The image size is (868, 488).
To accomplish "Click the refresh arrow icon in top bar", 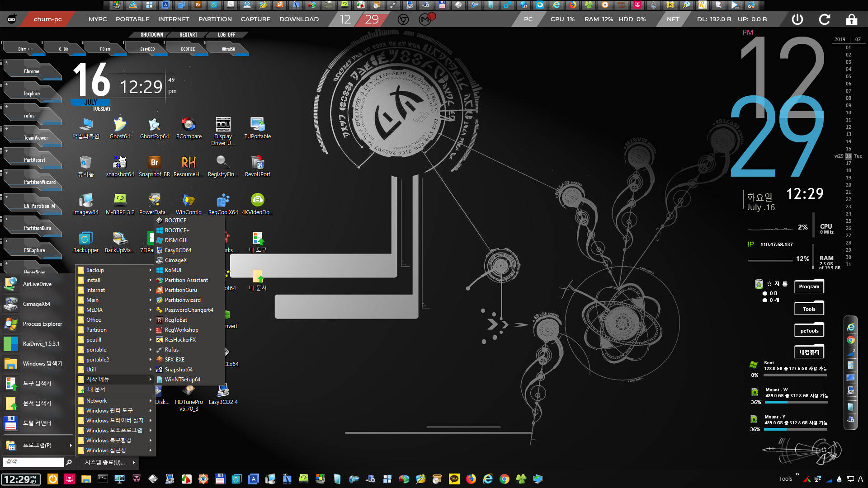I will pyautogui.click(x=825, y=19).
